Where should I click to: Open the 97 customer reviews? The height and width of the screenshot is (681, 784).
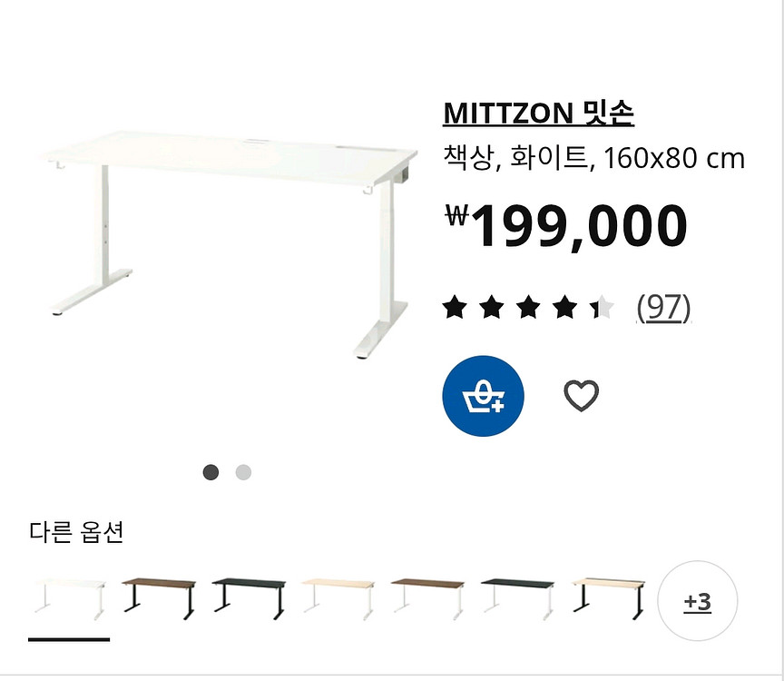click(x=662, y=310)
